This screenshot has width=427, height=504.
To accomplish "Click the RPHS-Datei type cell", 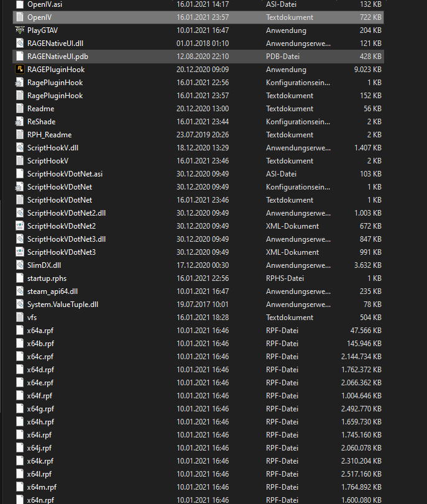I will (x=285, y=278).
